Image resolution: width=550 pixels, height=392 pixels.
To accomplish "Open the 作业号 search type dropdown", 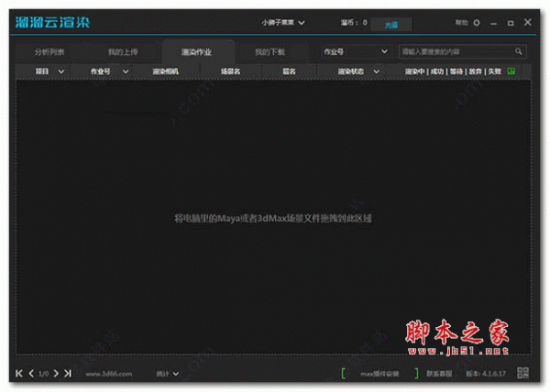I will point(356,52).
